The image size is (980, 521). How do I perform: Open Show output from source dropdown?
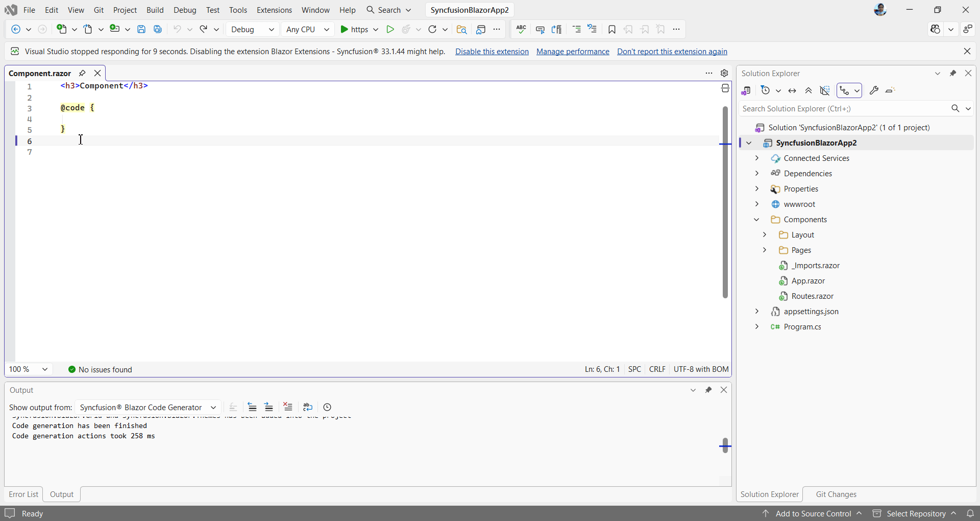point(148,407)
